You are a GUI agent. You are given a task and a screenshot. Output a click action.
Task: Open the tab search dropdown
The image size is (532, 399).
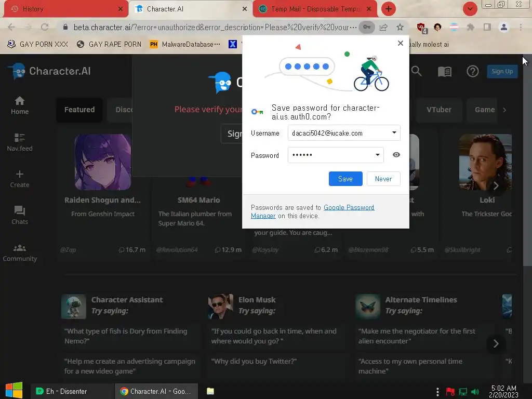[470, 9]
